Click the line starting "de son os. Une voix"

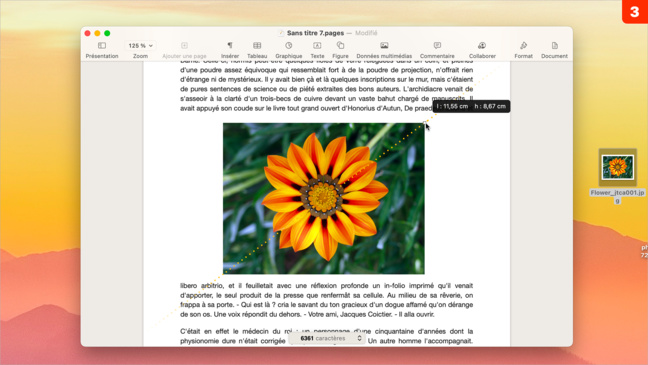307,314
